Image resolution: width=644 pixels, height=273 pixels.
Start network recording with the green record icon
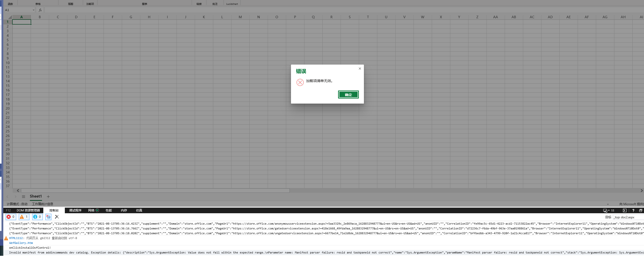point(97,210)
